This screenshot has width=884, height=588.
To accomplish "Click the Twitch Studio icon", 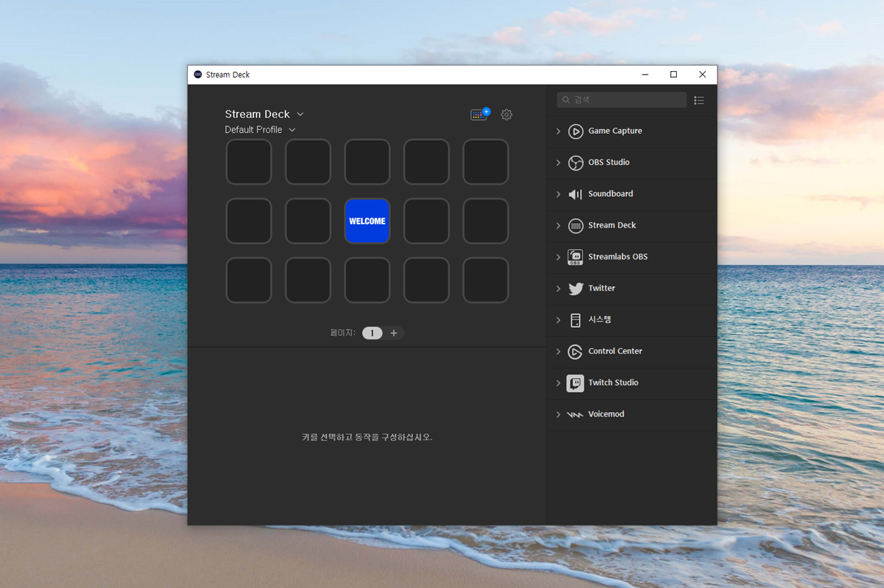I will 575,383.
